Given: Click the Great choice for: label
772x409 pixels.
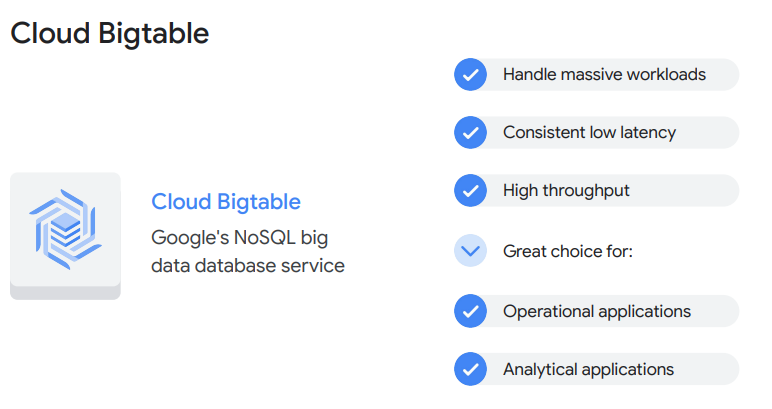Looking at the screenshot, I should 568,251.
